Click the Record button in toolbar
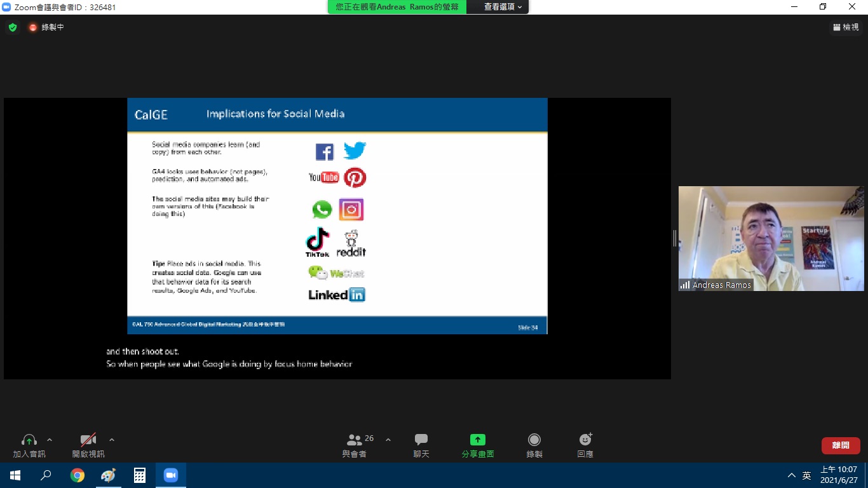 pyautogui.click(x=534, y=445)
